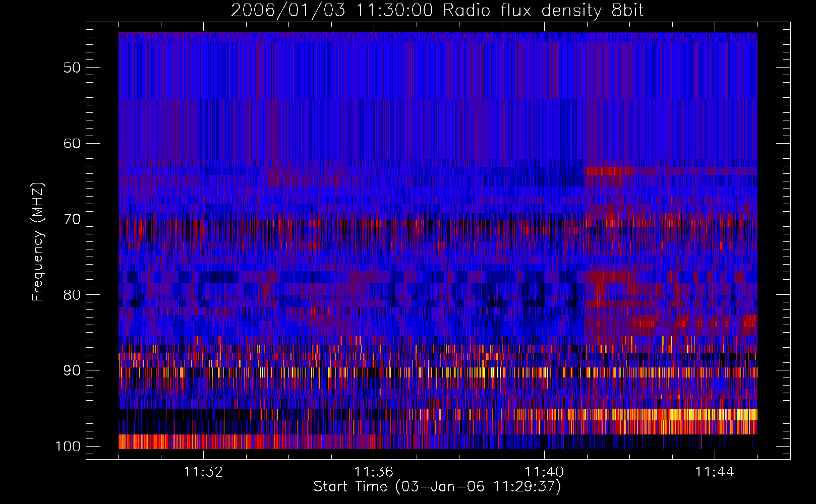Click the 11:44 time tick label
This screenshot has height=504, width=816.
(715, 472)
